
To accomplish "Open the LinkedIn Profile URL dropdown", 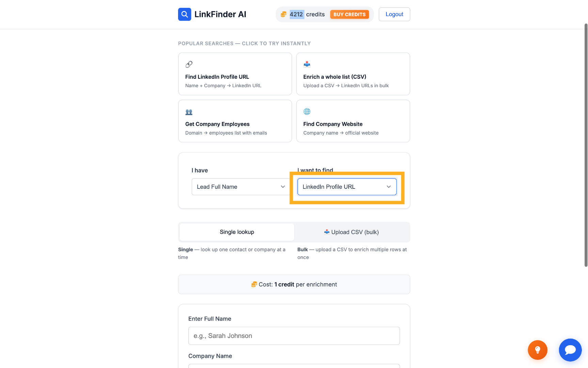I will click(x=347, y=187).
